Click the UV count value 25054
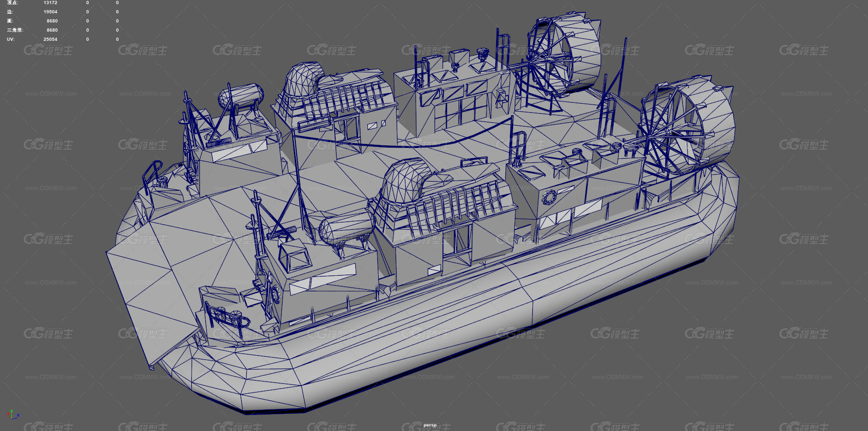 [x=50, y=39]
